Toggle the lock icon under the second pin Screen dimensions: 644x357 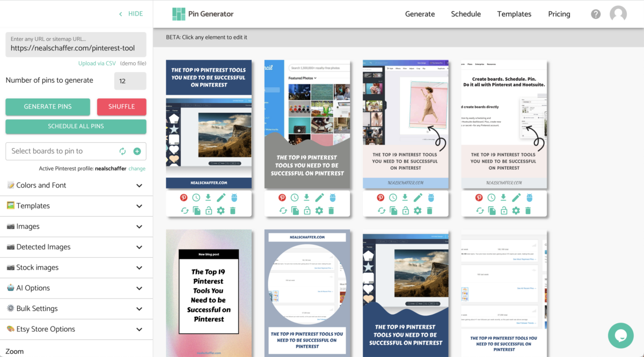307,210
